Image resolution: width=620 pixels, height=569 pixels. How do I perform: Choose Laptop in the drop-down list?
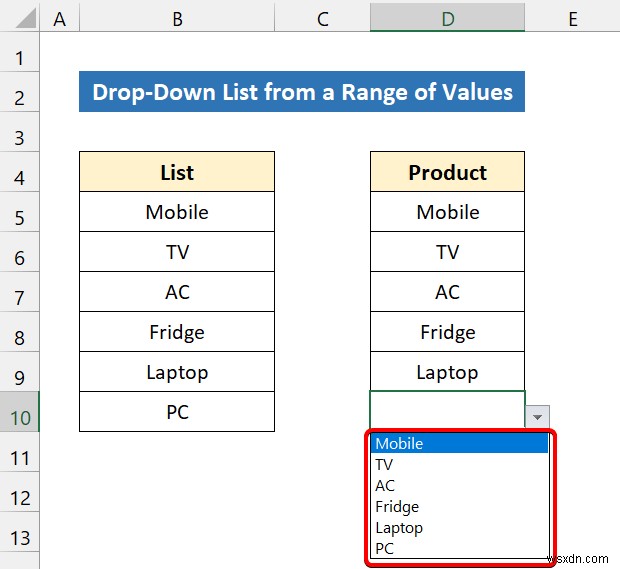coord(459,527)
